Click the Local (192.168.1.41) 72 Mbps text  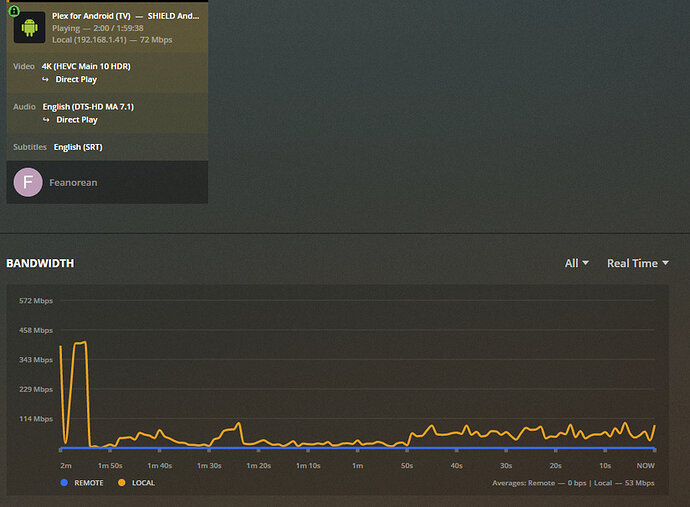pyautogui.click(x=112, y=40)
